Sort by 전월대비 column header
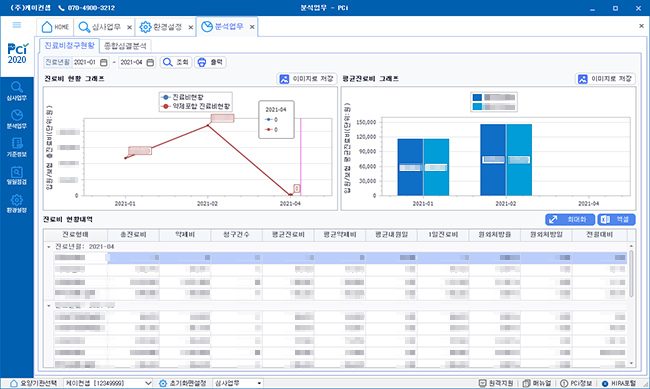Viewport: 650px width, 389px height. [x=600, y=235]
